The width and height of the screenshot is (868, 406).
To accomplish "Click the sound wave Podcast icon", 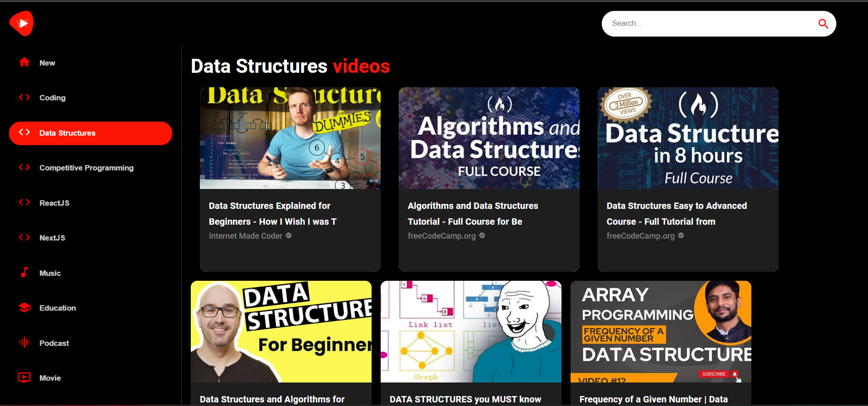I will (24, 343).
